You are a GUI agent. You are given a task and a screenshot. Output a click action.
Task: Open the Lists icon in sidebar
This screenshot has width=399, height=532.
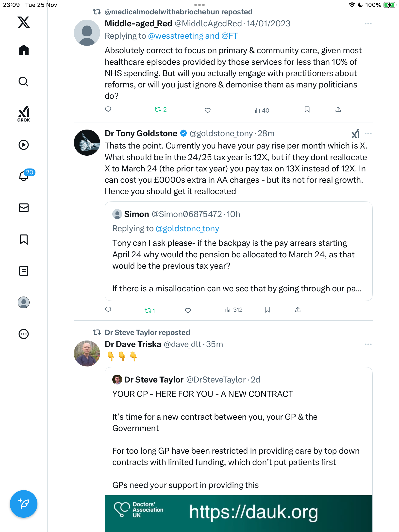(24, 271)
